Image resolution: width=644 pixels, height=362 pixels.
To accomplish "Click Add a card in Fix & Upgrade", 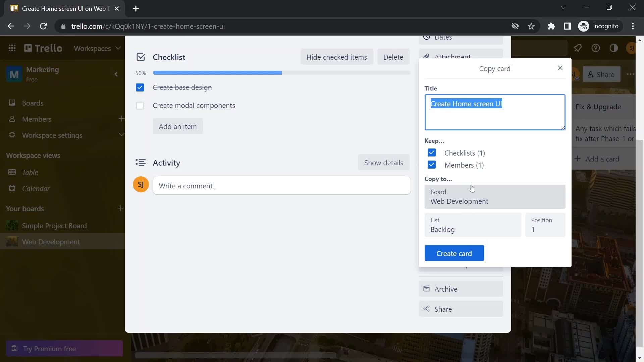I will tap(597, 159).
